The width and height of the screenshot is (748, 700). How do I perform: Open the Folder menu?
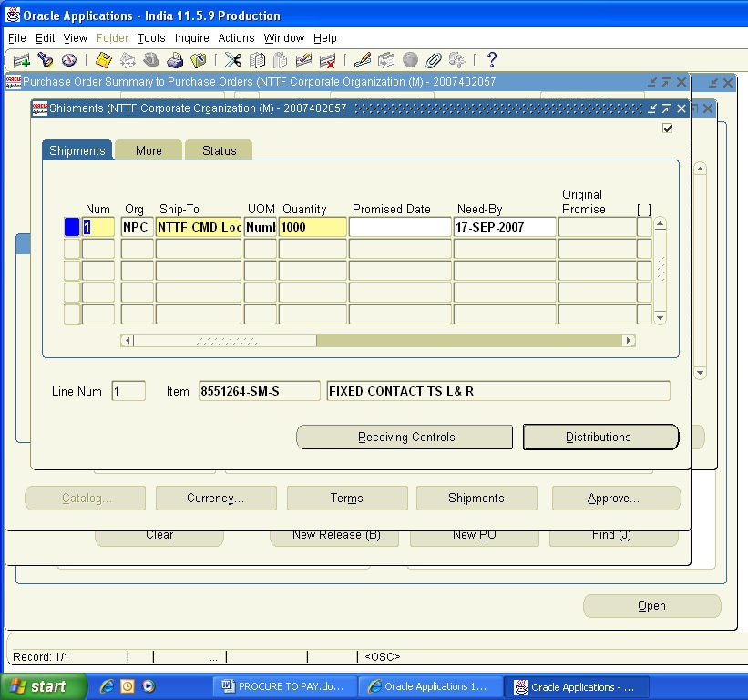[112, 38]
